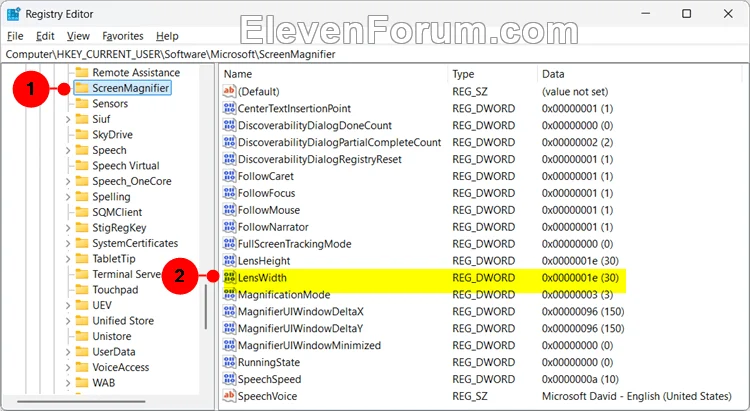This screenshot has height=411, width=750.
Task: Click the tree pane vertical scrollbar thumb
Action: pos(206,307)
